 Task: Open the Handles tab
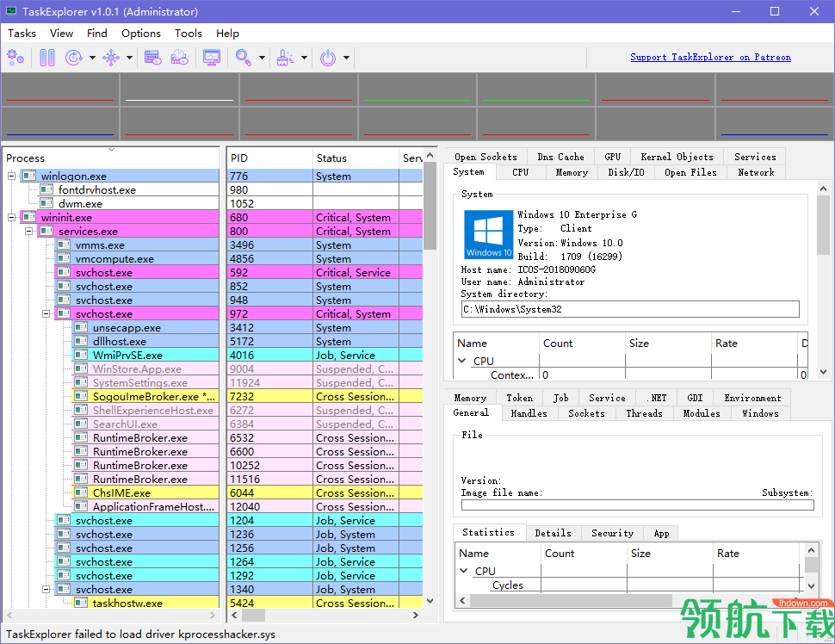pos(529,413)
